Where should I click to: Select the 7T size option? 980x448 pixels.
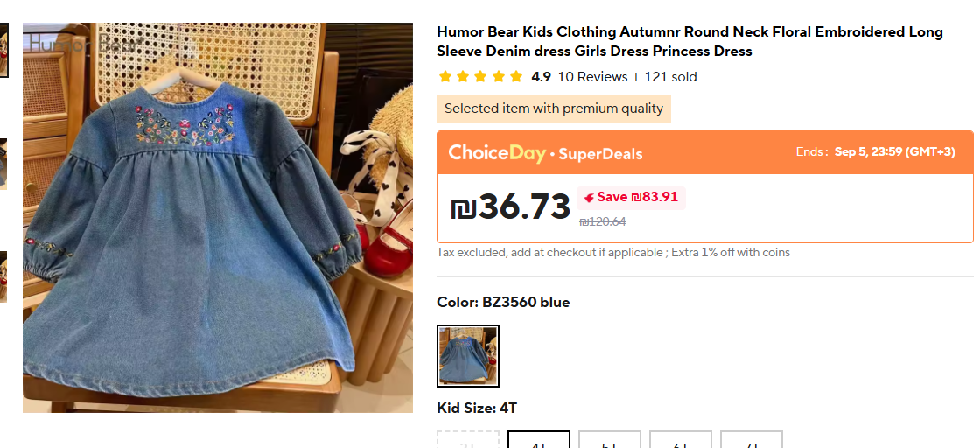tap(751, 440)
